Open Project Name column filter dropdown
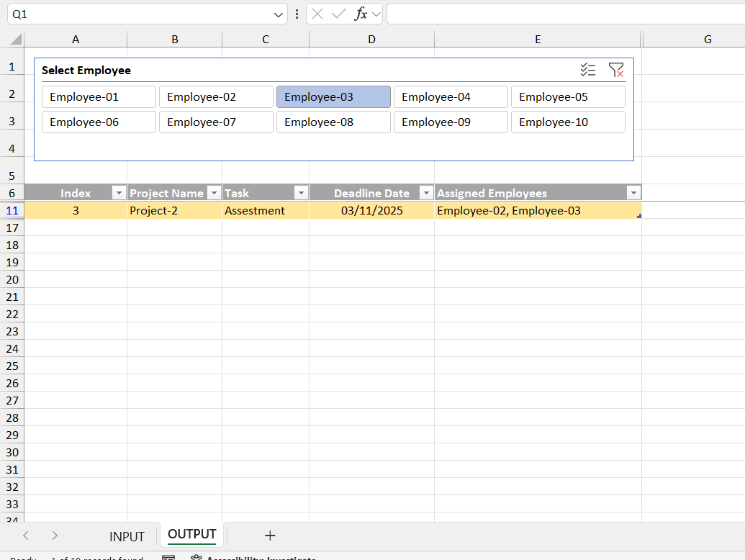This screenshot has width=745, height=560. [215, 193]
